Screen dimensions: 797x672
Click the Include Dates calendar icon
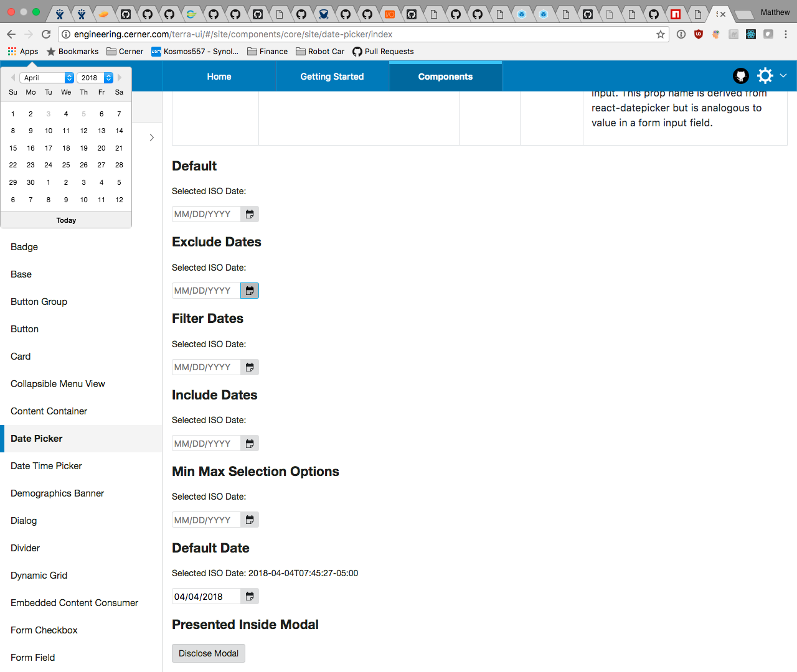[249, 442]
